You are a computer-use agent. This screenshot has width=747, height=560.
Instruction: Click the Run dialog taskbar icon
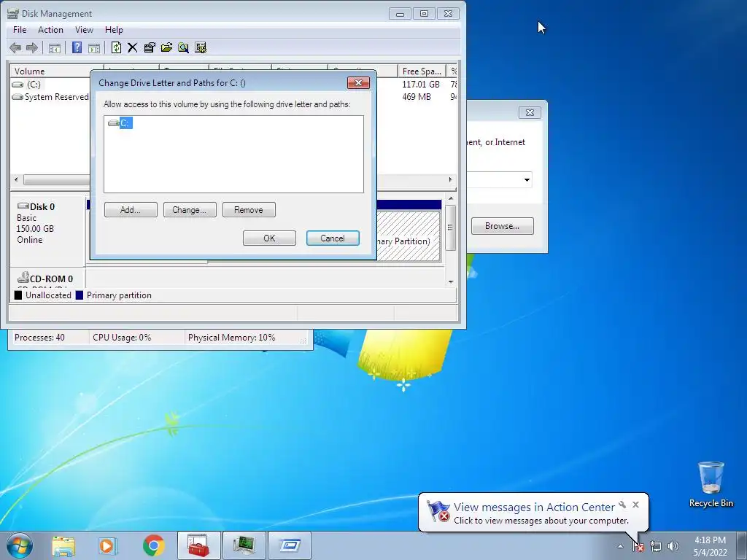[289, 545]
